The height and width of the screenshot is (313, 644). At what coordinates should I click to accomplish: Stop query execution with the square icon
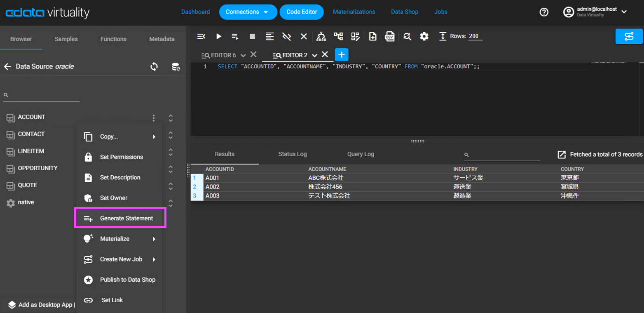click(x=253, y=37)
